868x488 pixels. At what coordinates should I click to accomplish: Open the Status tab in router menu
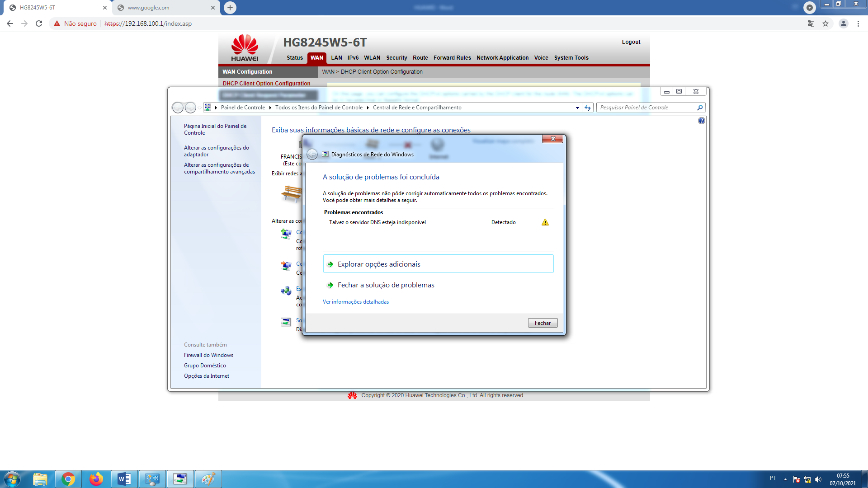pos(295,58)
